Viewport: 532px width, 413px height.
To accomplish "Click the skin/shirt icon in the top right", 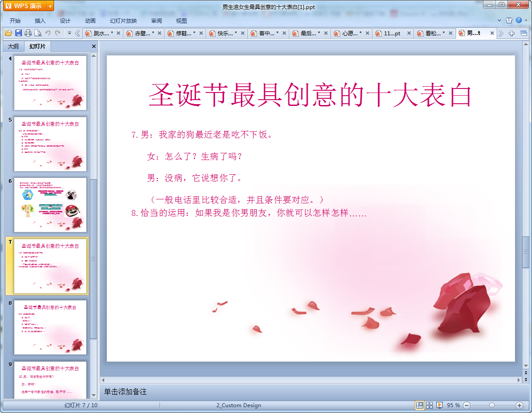I will coord(509,21).
